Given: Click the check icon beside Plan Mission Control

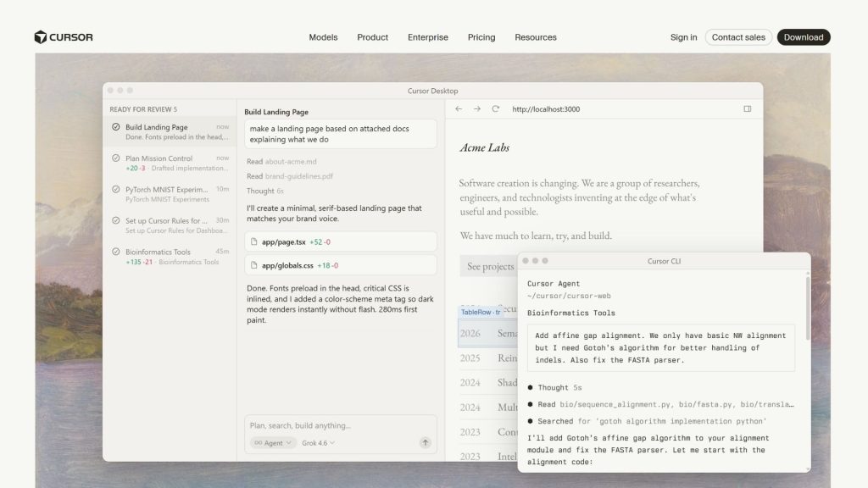Looking at the screenshot, I should 115,158.
